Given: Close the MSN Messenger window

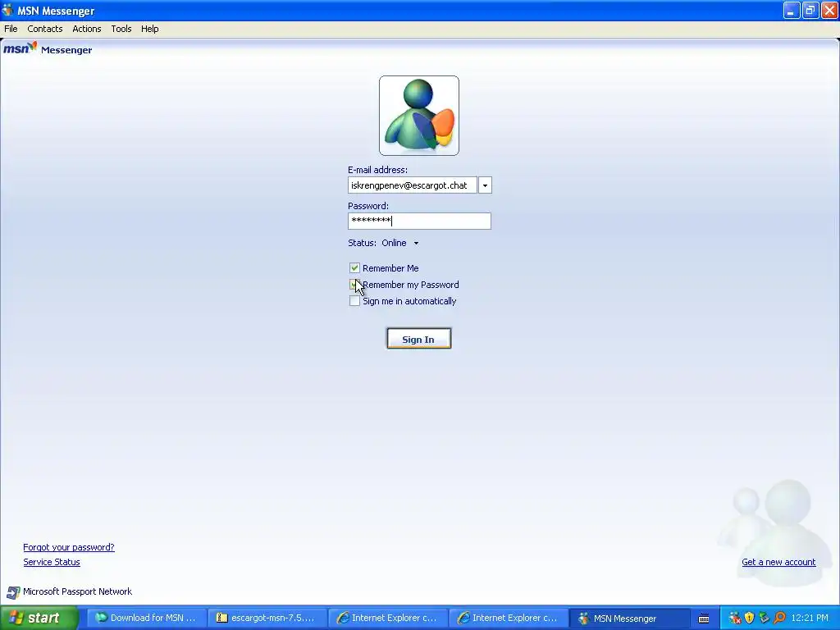Looking at the screenshot, I should (829, 10).
